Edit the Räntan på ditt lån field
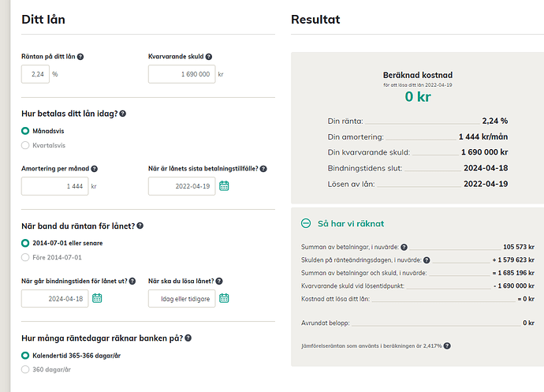This screenshot has width=544, height=392. [x=35, y=74]
